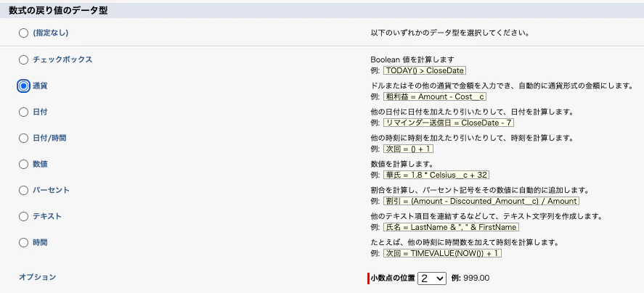
Task: Click the 小数点の位置 label
Action: pos(393,278)
